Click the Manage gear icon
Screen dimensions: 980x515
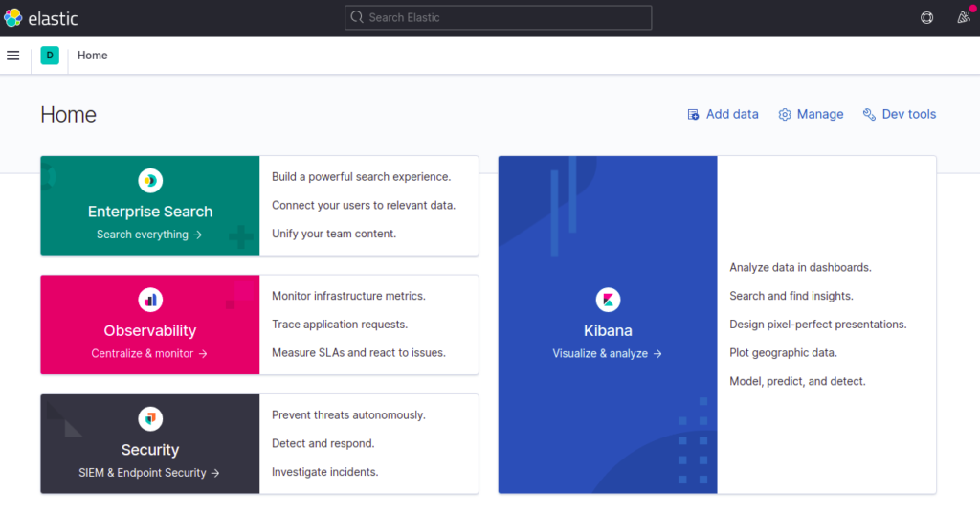785,114
